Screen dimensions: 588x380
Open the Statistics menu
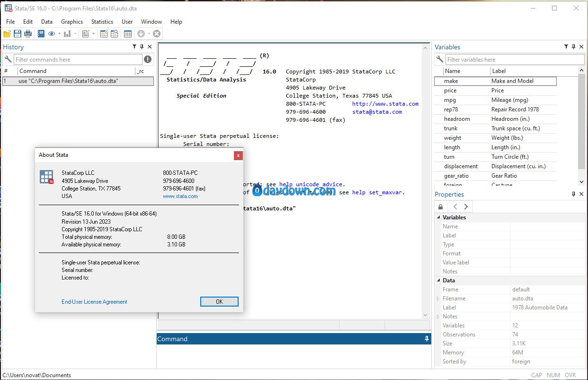102,22
